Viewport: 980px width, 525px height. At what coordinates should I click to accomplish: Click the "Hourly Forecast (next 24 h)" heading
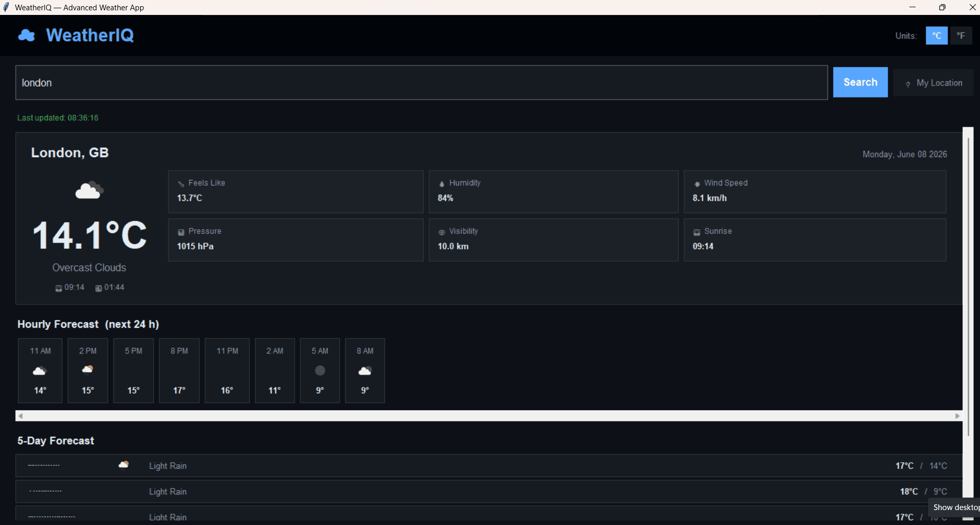click(88, 324)
